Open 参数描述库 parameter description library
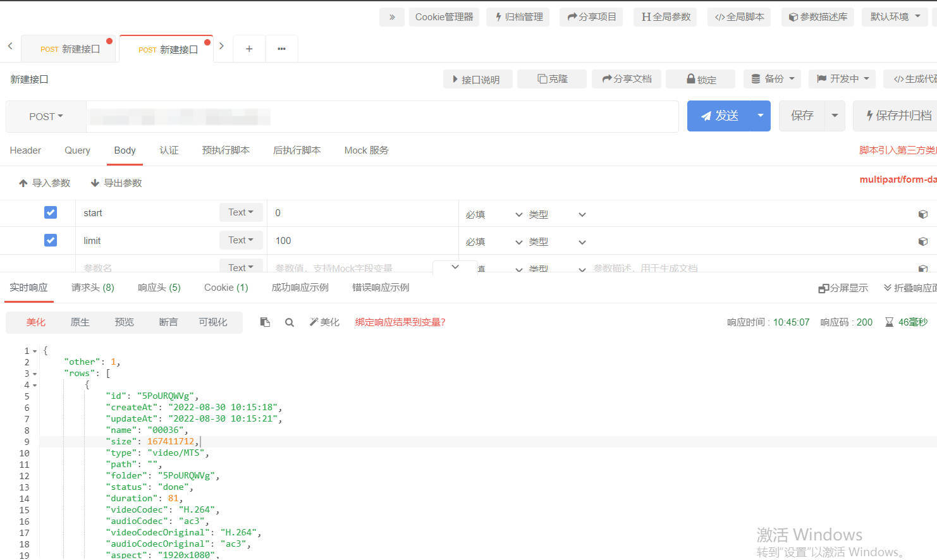 click(818, 17)
